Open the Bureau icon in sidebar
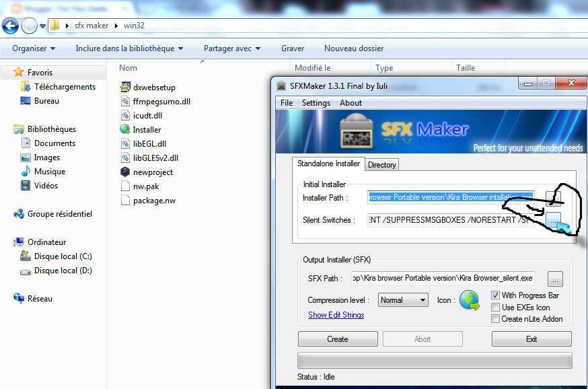The image size is (588, 389). click(26, 101)
